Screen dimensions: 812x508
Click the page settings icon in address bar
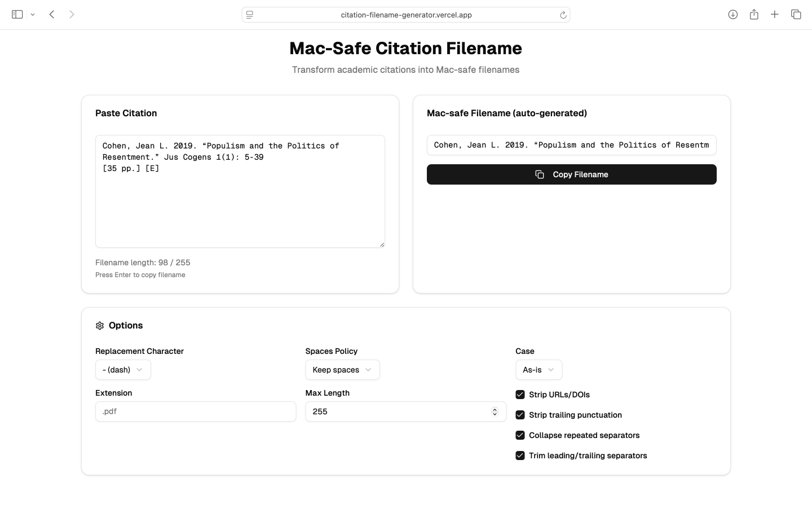249,15
